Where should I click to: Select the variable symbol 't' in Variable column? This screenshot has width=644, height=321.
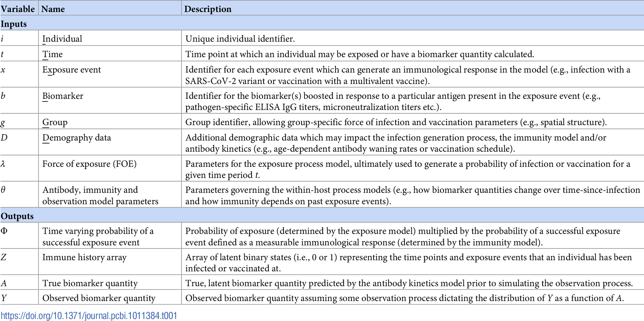coord(2,54)
